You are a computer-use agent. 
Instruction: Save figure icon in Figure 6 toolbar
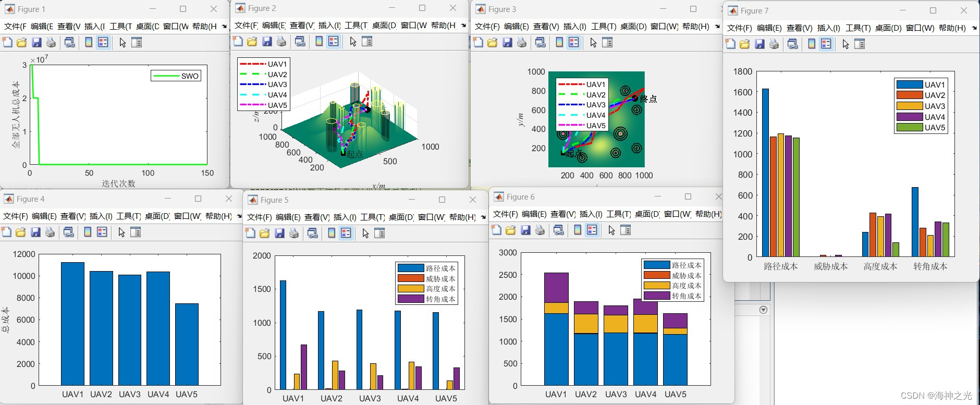pyautogui.click(x=525, y=230)
